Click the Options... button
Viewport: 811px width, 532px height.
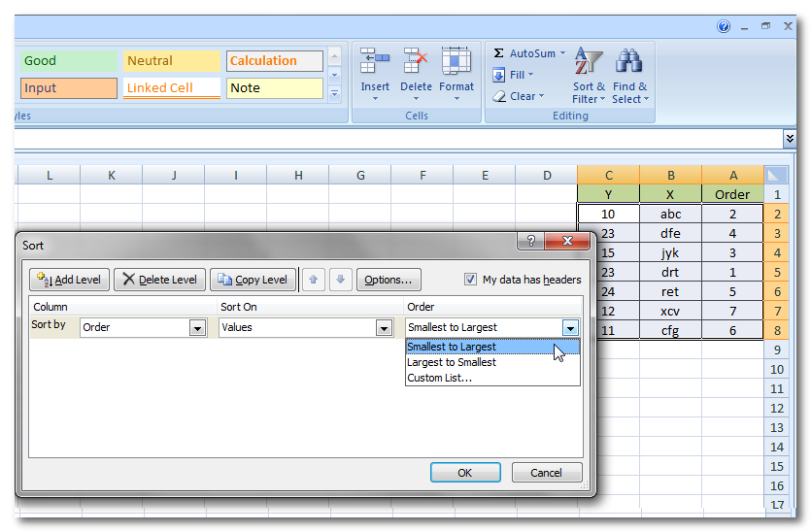(x=389, y=280)
